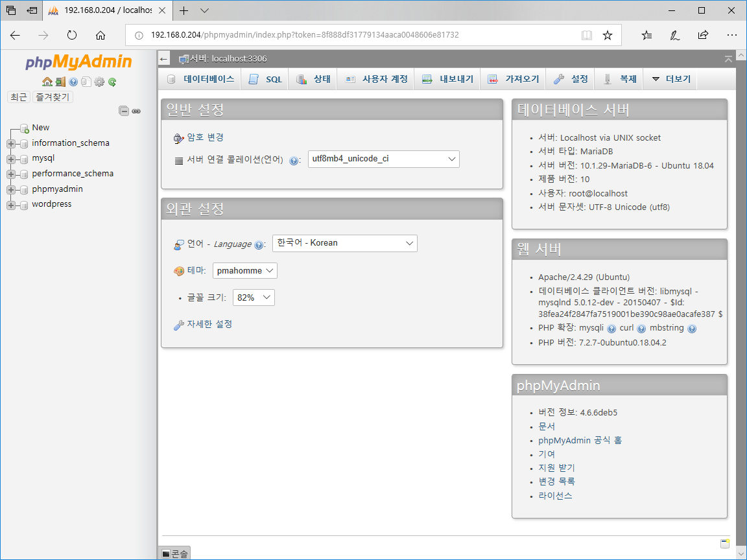
Task: Add page to favorites with star icon
Action: (x=608, y=35)
